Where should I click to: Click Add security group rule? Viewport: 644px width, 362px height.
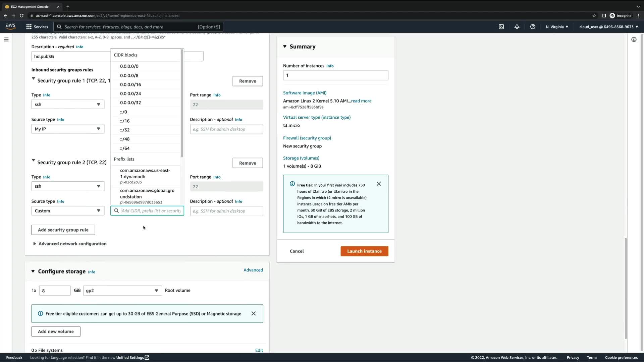click(63, 230)
